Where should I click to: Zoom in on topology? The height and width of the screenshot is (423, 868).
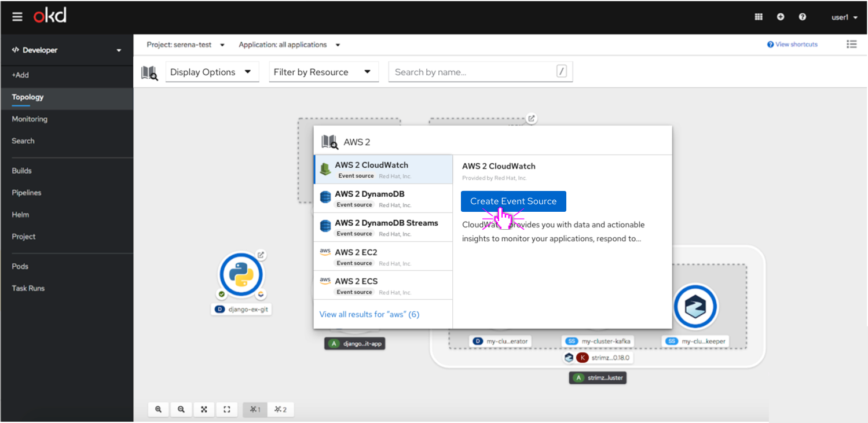[x=158, y=410]
